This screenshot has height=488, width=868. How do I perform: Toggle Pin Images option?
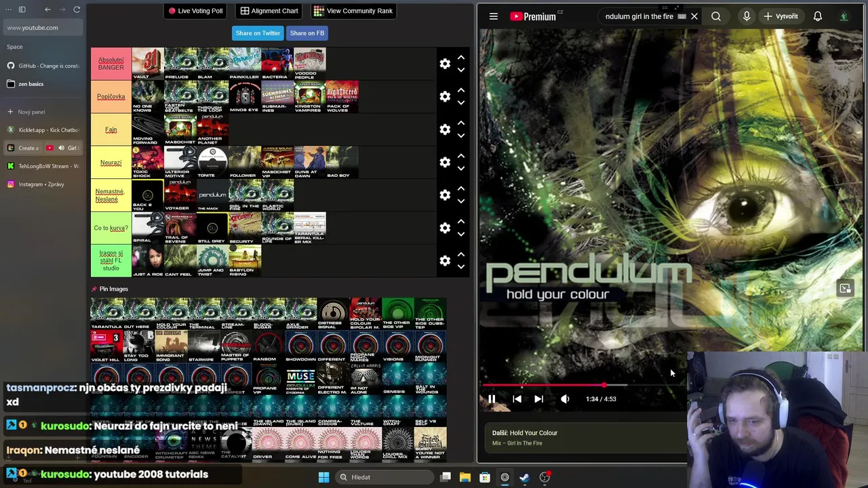pyautogui.click(x=110, y=289)
